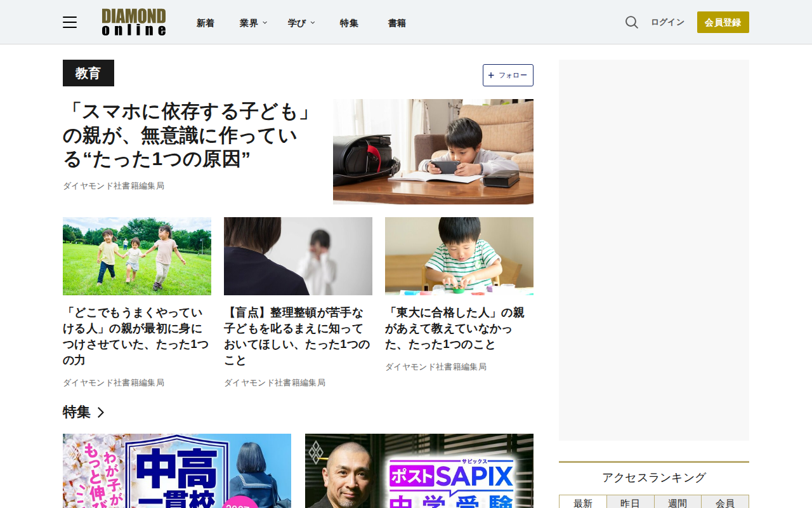The width and height of the screenshot is (812, 508).
Task: Open the 書籍 menu item
Action: click(397, 23)
